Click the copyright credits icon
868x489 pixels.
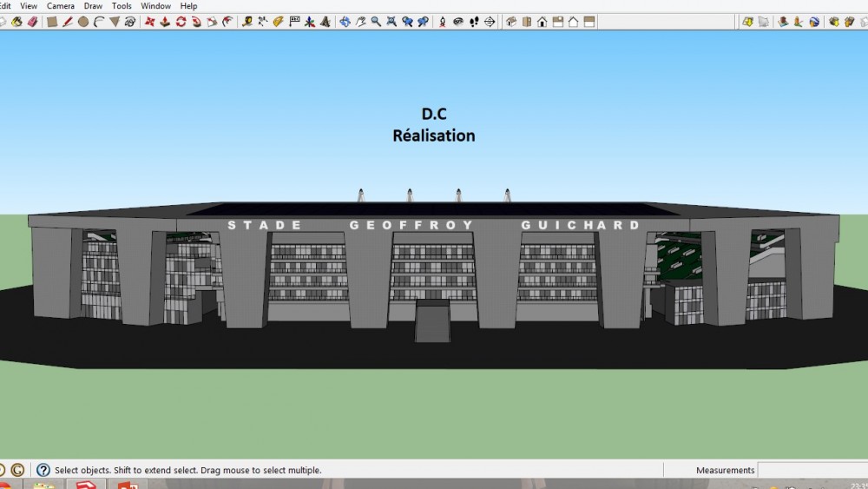point(17,470)
